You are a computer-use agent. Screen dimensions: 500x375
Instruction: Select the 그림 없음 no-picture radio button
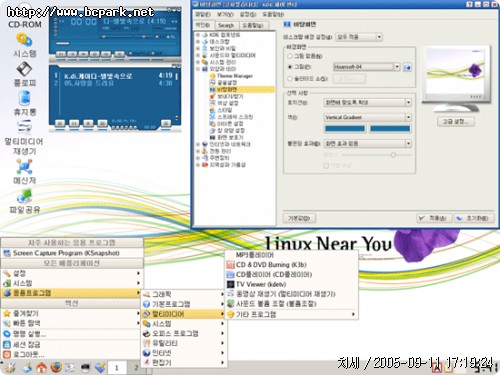(x=290, y=56)
